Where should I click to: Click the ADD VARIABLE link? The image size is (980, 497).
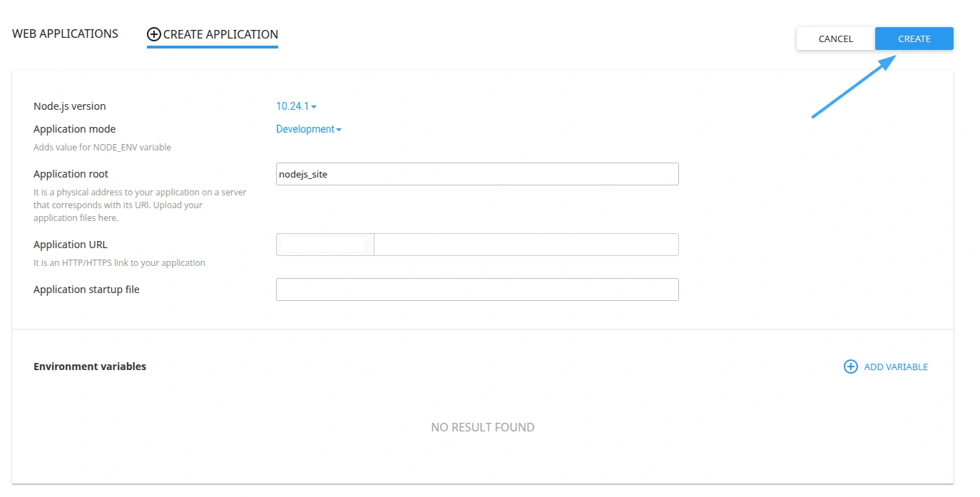pos(896,366)
